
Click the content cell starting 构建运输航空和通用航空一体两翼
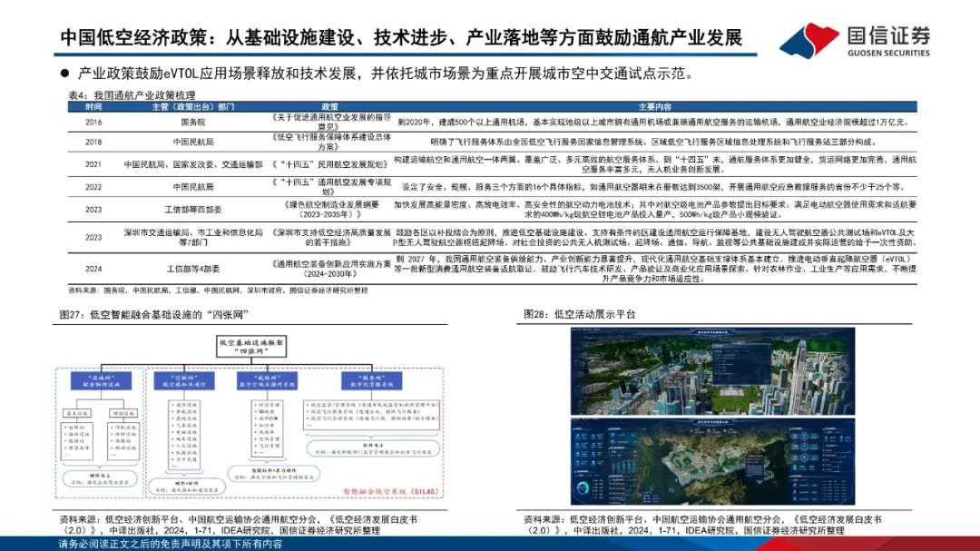tap(655, 164)
